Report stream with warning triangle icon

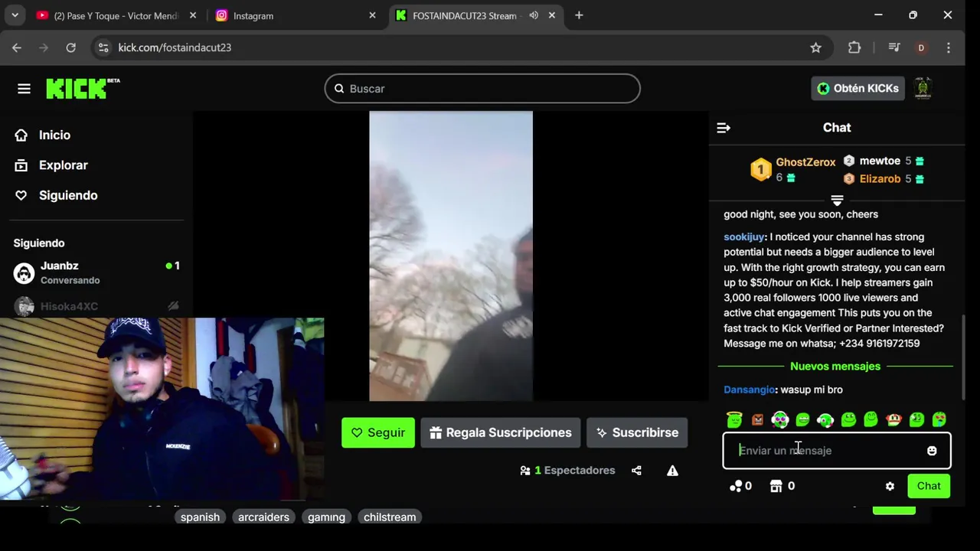pyautogui.click(x=672, y=471)
